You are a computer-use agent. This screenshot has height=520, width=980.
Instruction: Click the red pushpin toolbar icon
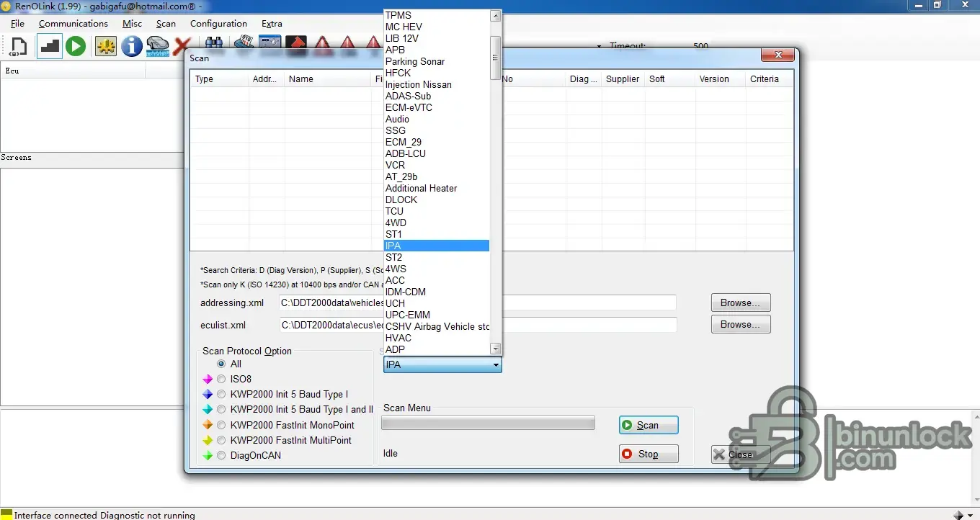pos(296,42)
